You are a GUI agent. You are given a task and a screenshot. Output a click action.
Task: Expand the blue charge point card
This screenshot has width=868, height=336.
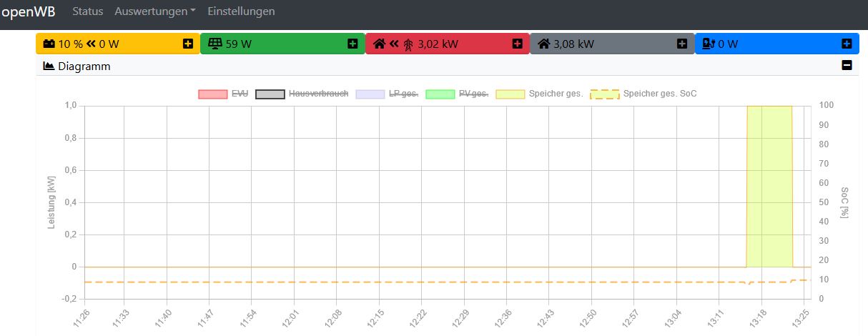coord(847,44)
